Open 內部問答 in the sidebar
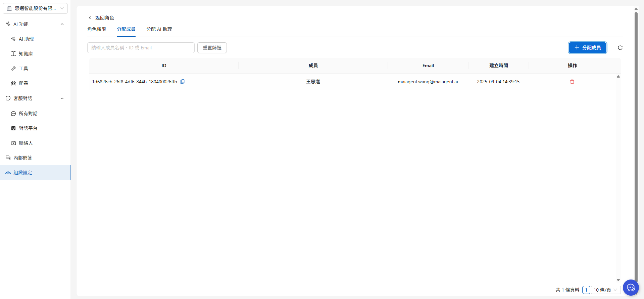Image resolution: width=644 pixels, height=299 pixels. coord(23,158)
